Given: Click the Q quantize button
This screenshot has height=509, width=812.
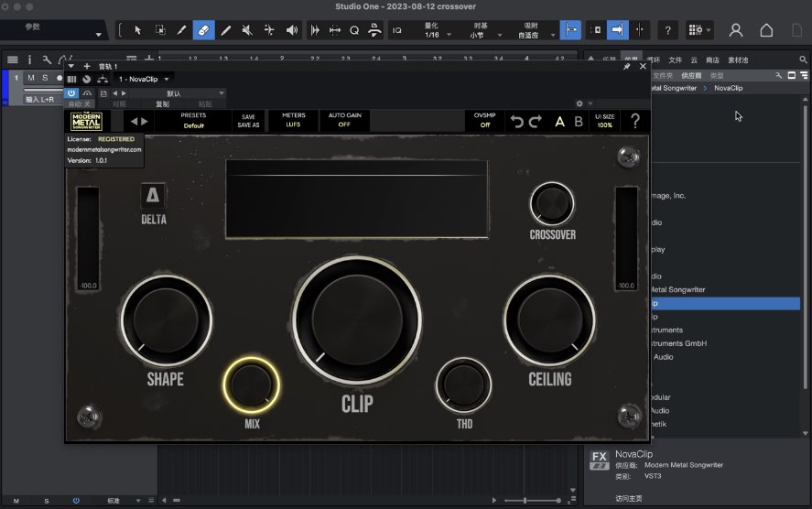Looking at the screenshot, I should point(354,30).
